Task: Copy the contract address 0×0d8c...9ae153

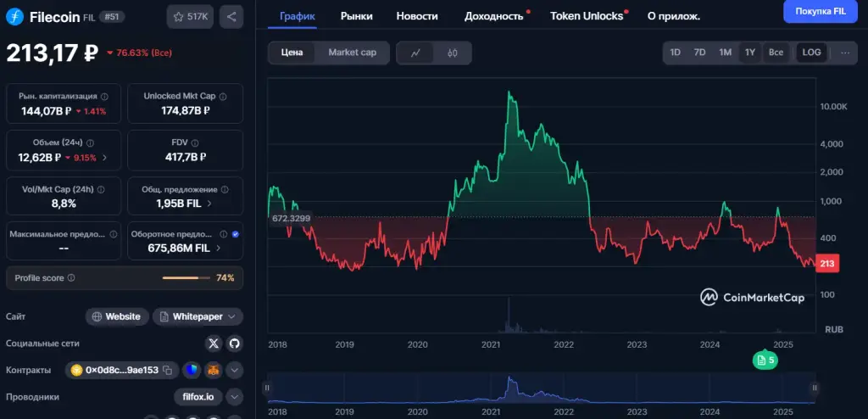Action: (167, 370)
